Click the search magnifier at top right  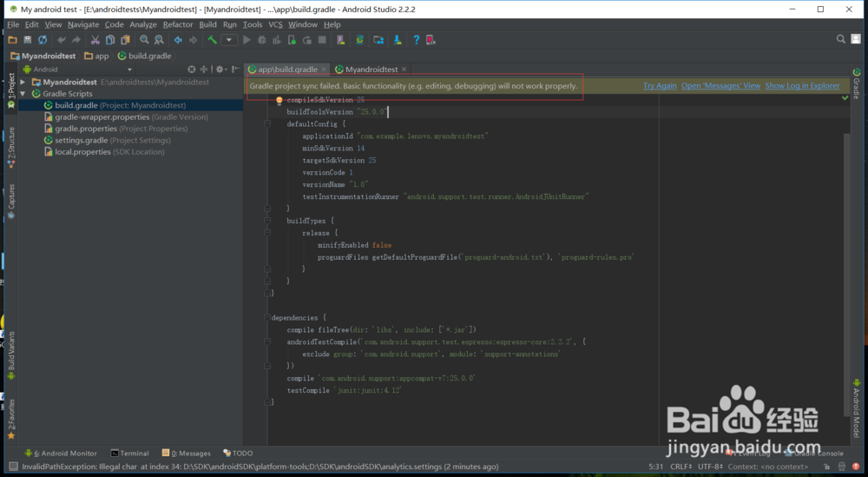coord(841,39)
